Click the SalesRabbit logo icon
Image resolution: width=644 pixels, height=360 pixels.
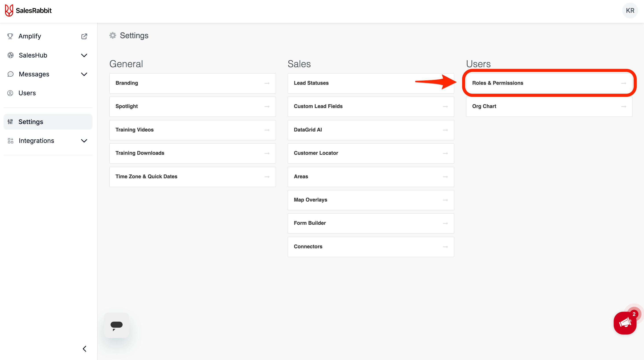pyautogui.click(x=9, y=11)
